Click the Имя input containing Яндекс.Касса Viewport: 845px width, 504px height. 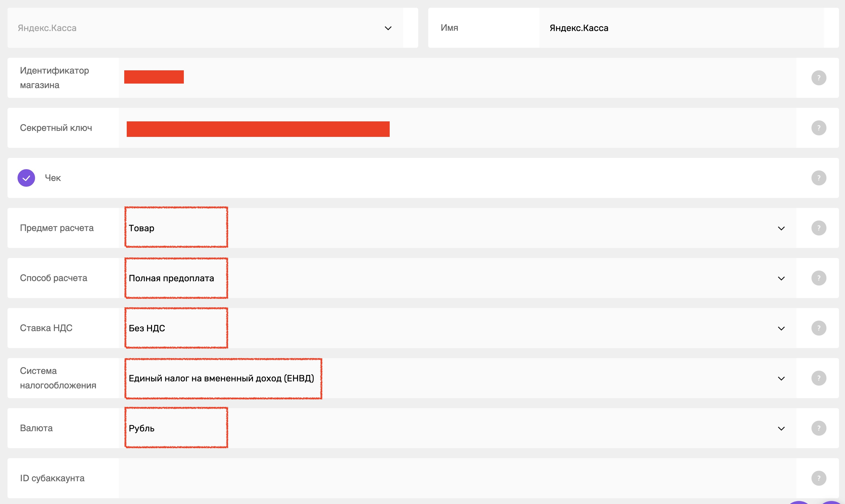[x=681, y=28]
